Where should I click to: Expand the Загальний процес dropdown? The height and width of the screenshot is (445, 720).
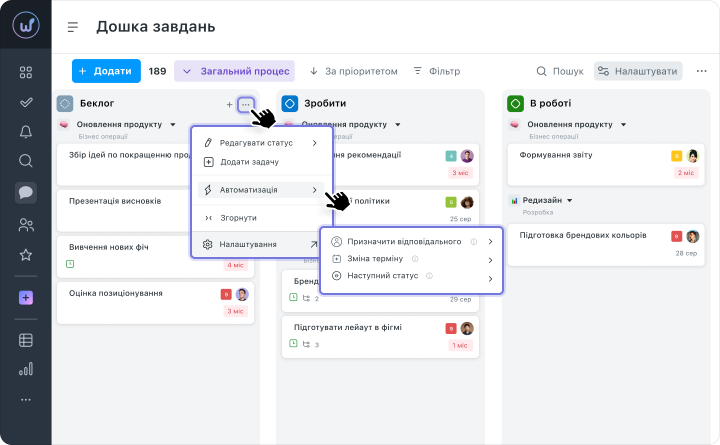click(x=234, y=71)
